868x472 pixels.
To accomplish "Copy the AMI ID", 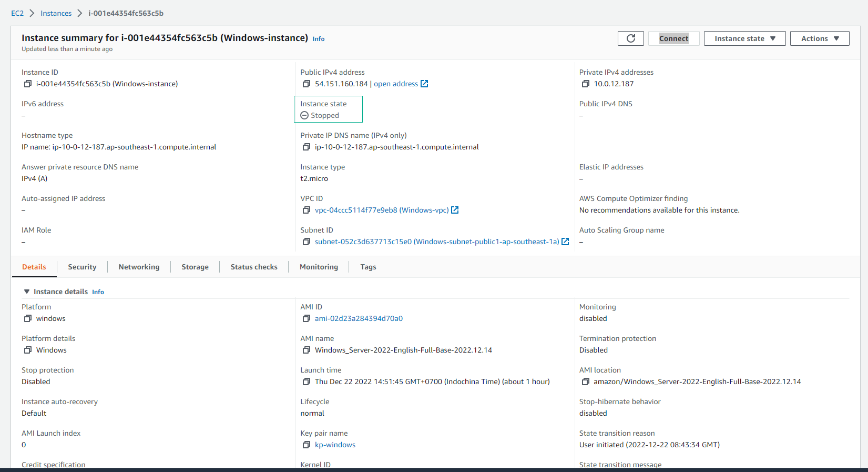I will point(307,318).
